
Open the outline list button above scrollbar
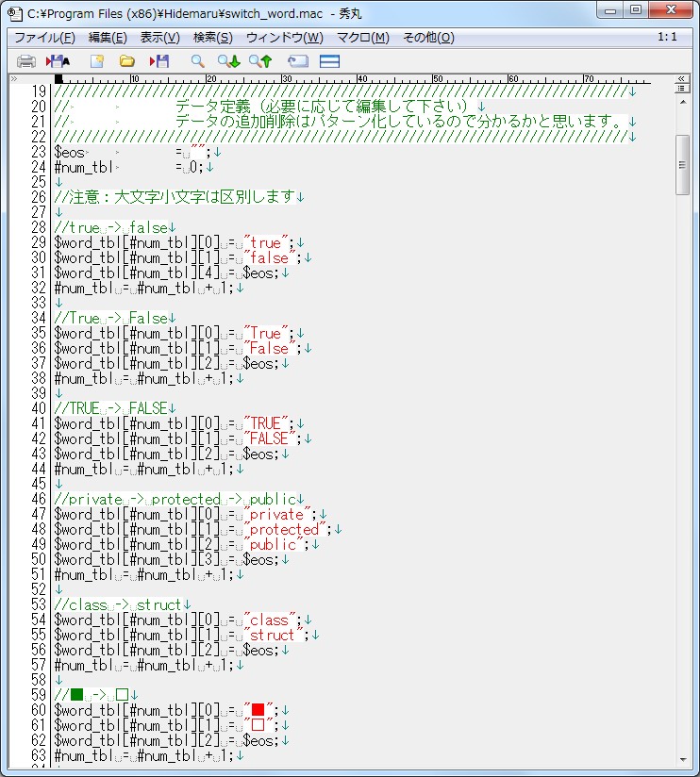click(x=682, y=88)
